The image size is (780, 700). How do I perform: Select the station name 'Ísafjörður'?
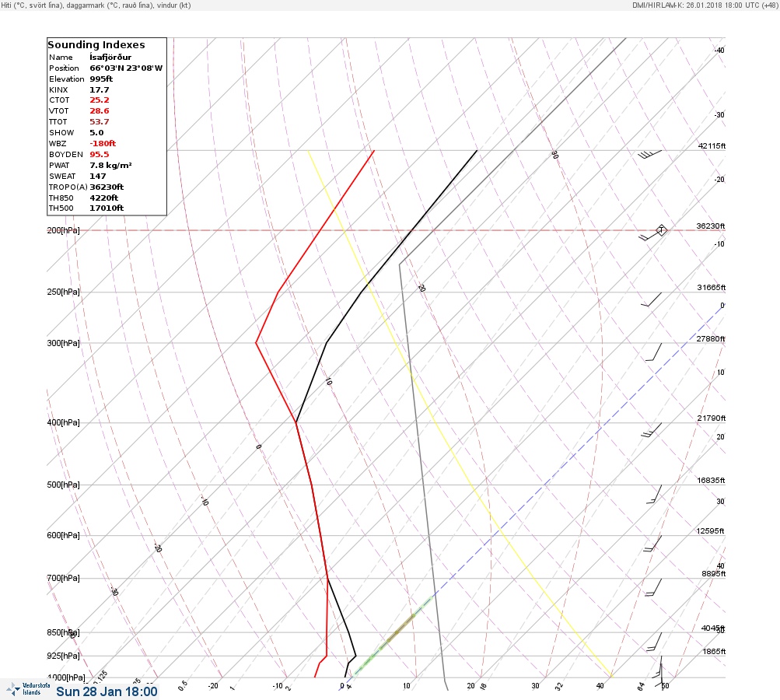[x=110, y=58]
